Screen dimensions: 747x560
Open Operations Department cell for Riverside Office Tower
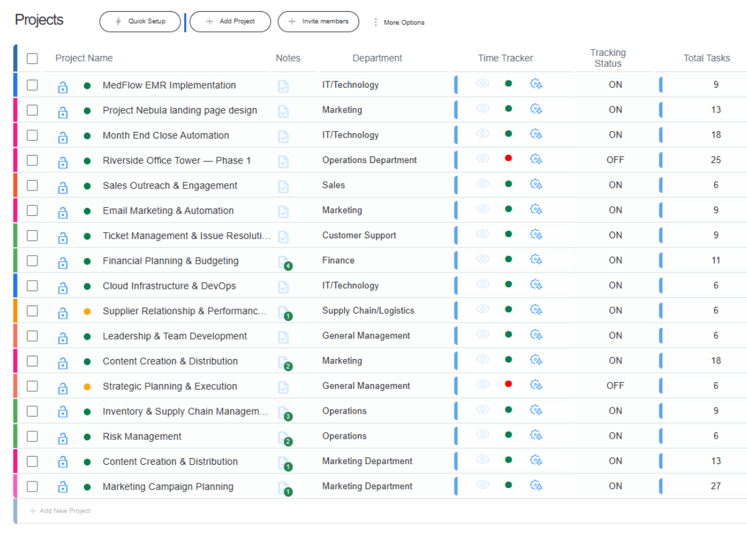coord(370,160)
